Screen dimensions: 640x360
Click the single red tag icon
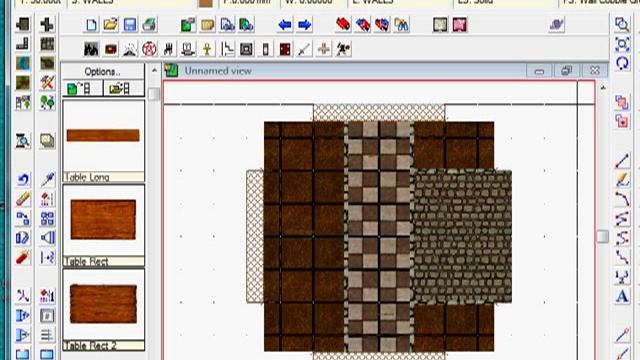click(x=343, y=25)
